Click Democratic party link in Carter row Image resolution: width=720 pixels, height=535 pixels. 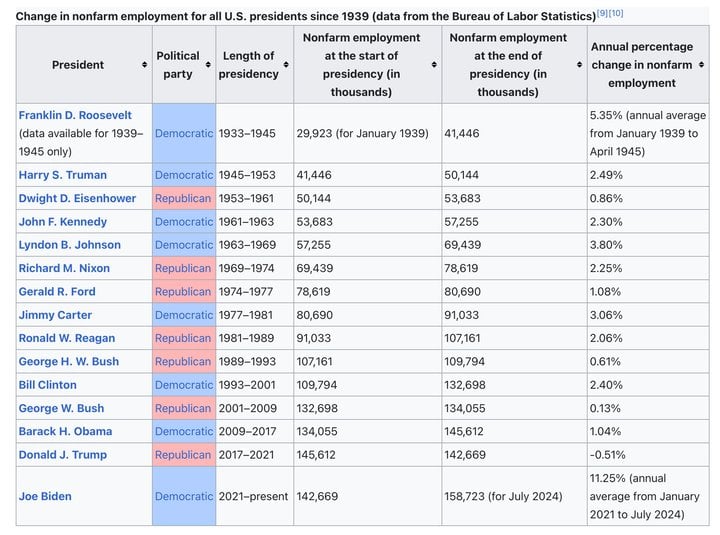coord(184,315)
